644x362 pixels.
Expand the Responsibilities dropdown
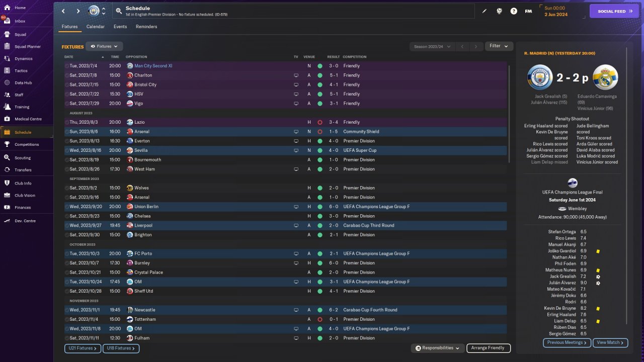coord(437,348)
